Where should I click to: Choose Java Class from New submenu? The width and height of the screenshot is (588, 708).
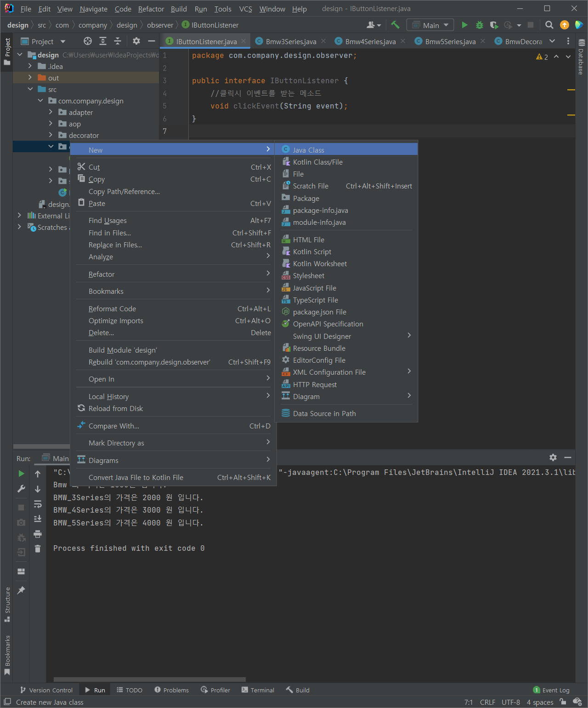pos(346,150)
